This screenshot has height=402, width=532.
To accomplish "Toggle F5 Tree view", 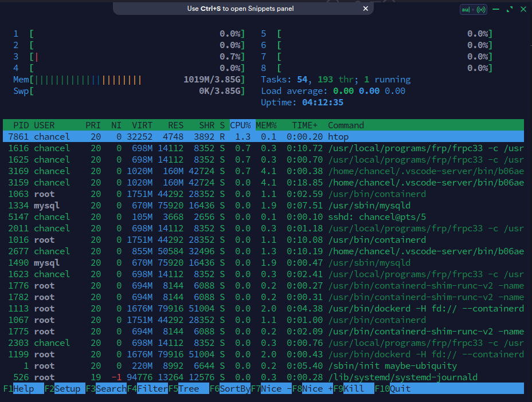I will coord(188,389).
